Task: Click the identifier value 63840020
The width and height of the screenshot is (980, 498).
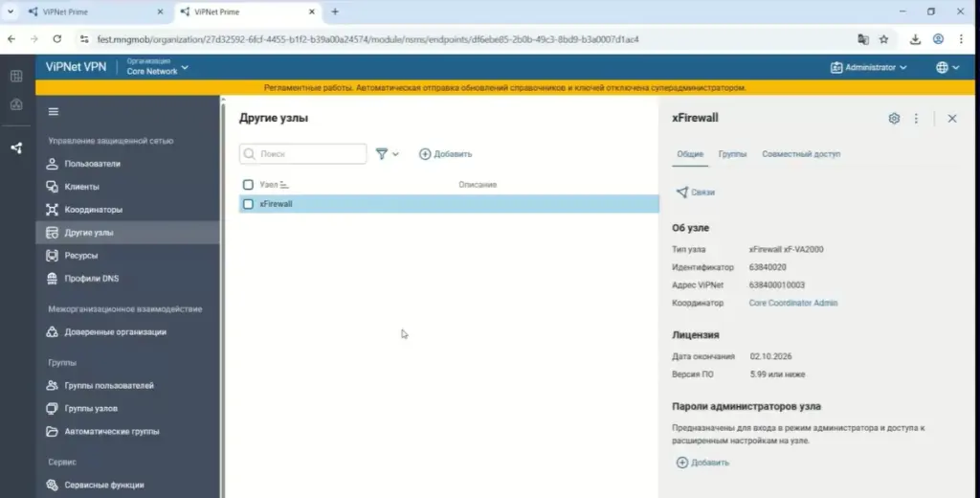Action: (768, 267)
